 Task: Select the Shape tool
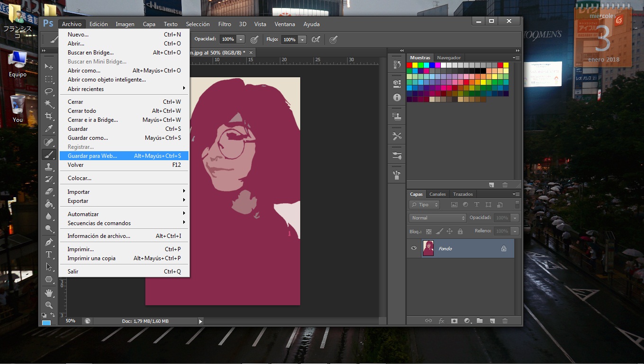click(49, 279)
